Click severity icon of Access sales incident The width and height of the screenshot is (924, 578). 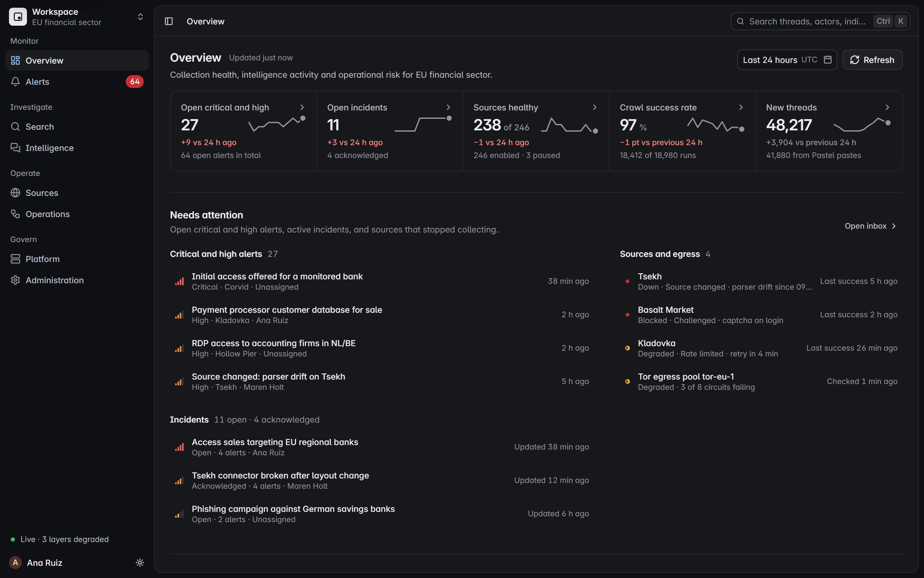(179, 447)
